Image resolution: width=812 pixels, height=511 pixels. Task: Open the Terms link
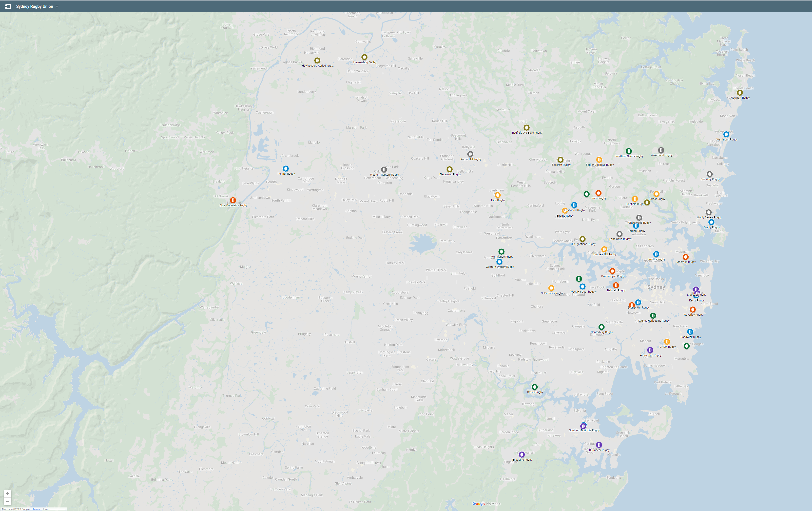point(36,509)
